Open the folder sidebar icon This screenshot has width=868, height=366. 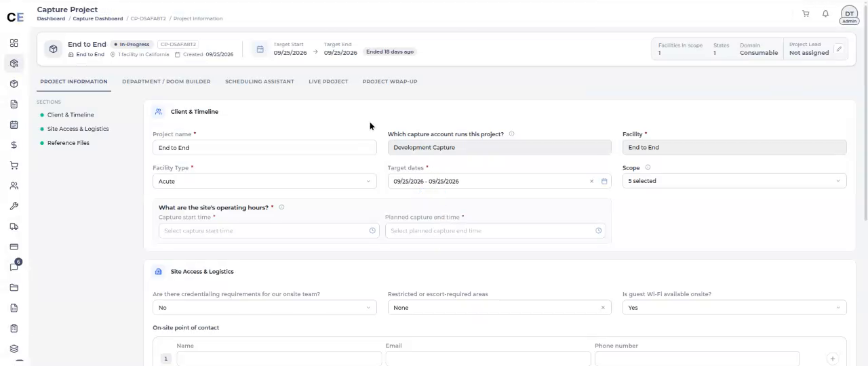tap(14, 287)
